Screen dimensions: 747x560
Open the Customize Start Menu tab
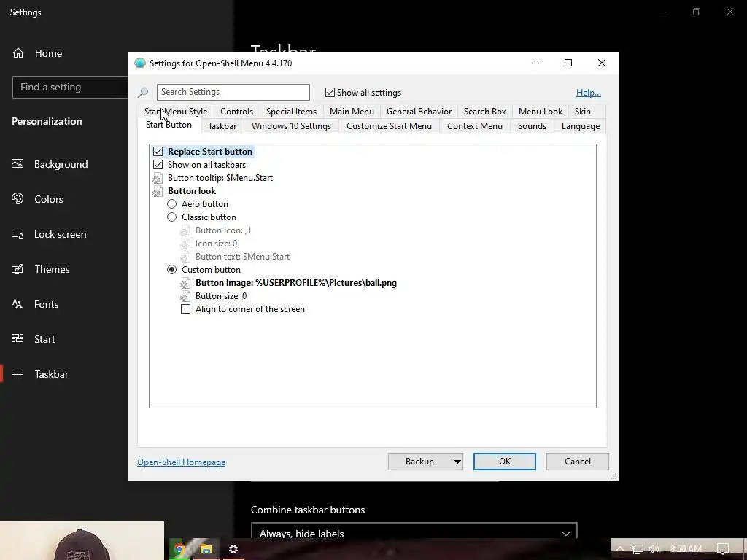click(389, 126)
